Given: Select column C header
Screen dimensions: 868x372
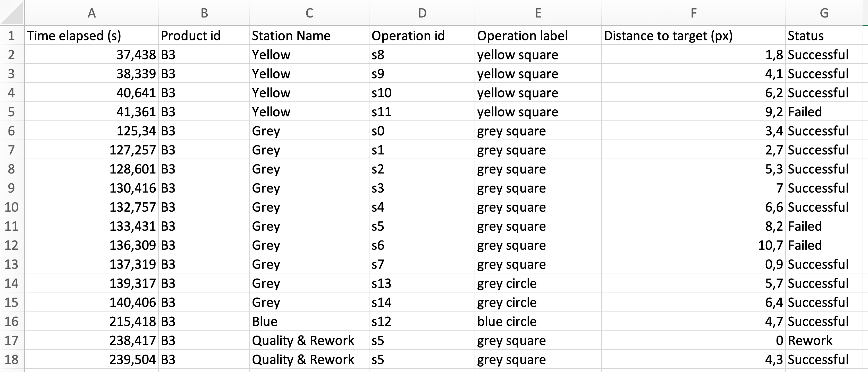Looking at the screenshot, I should (309, 13).
